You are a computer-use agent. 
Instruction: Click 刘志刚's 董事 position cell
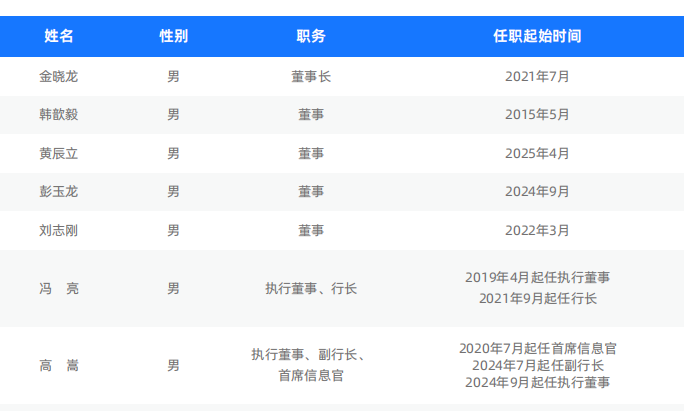pyautogui.click(x=311, y=230)
